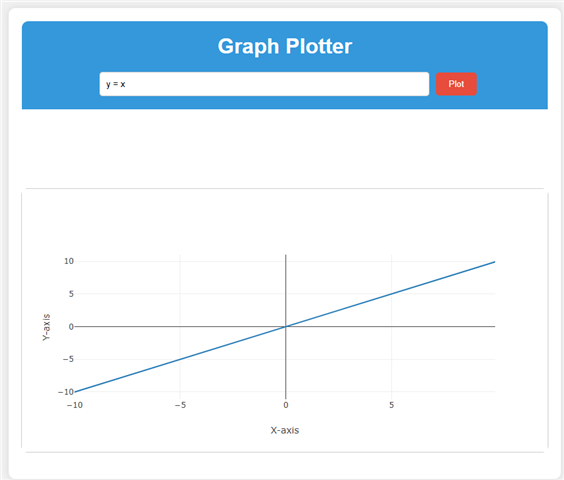Viewport: 564px width, 480px height.
Task: Select the Y-axis title label
Action: (x=46, y=327)
